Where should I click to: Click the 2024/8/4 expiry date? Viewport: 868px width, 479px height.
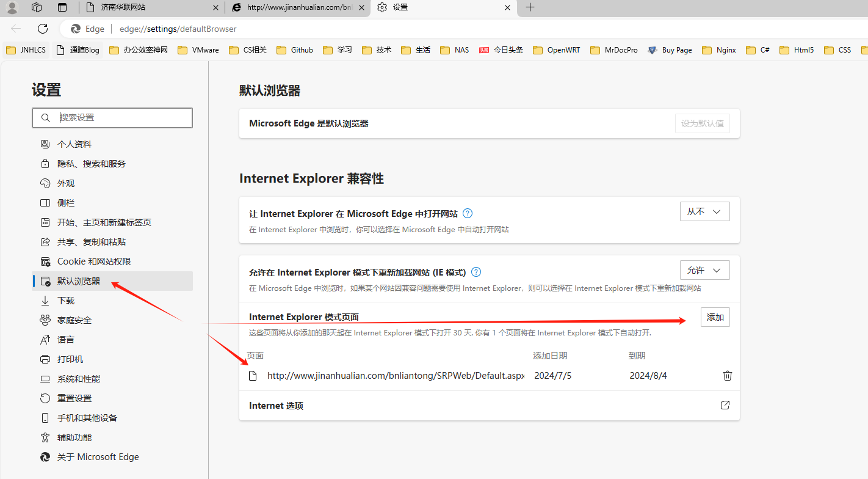click(648, 376)
